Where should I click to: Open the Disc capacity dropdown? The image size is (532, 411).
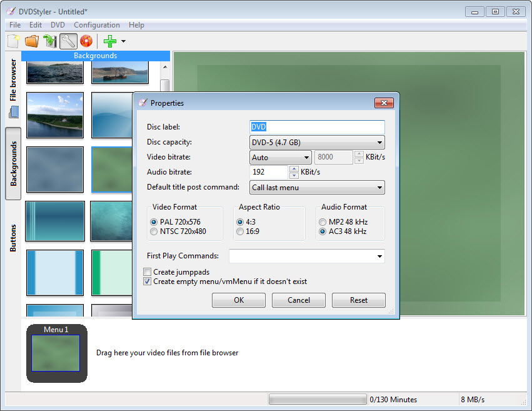tap(317, 143)
